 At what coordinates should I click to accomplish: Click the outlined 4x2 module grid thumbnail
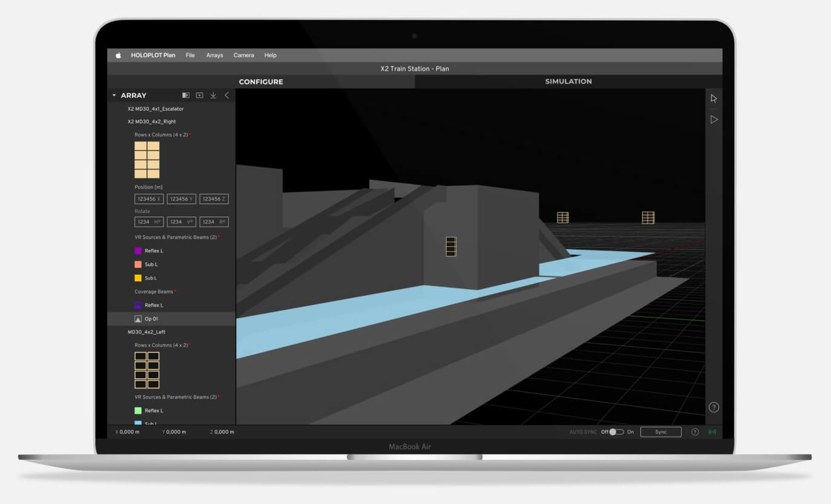pos(147,370)
